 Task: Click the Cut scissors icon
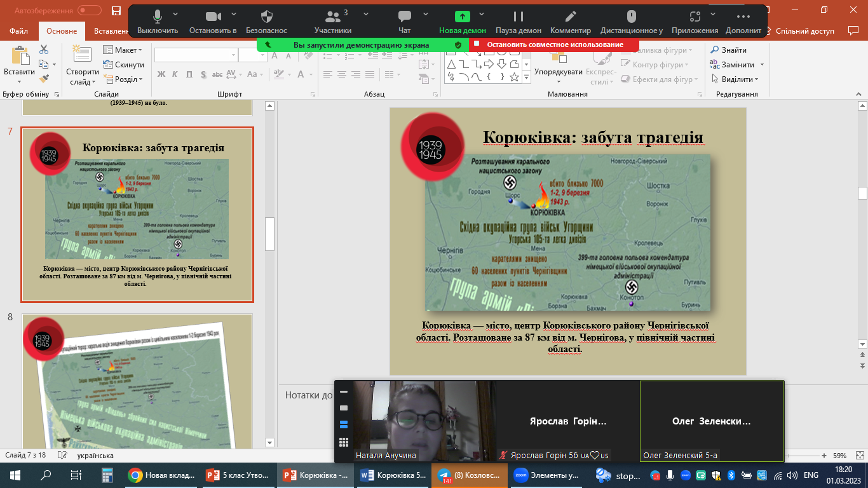(x=44, y=50)
